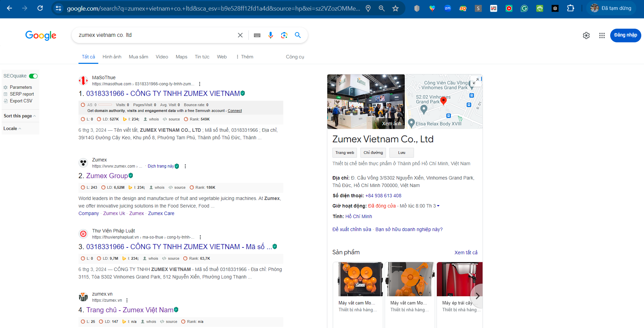This screenshot has width=644, height=328.
Task: Open the Xem ảnh business photo thumbnail
Action: click(366, 102)
